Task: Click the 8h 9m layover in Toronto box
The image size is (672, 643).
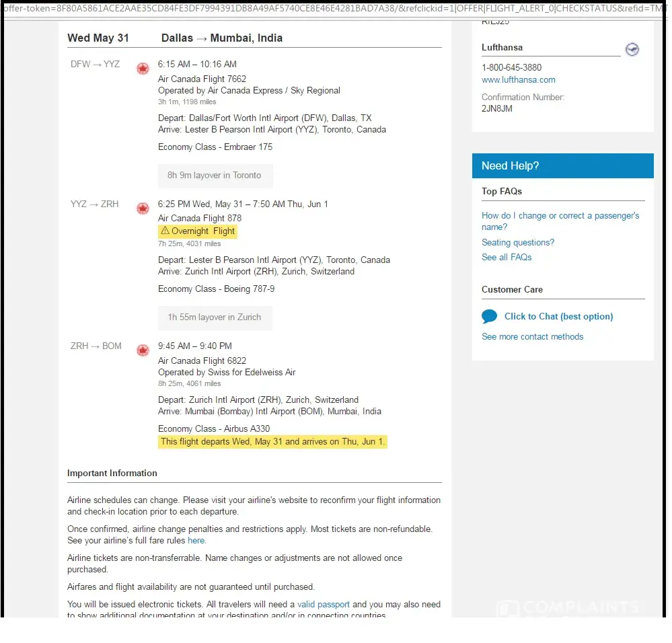Action: pyautogui.click(x=215, y=175)
